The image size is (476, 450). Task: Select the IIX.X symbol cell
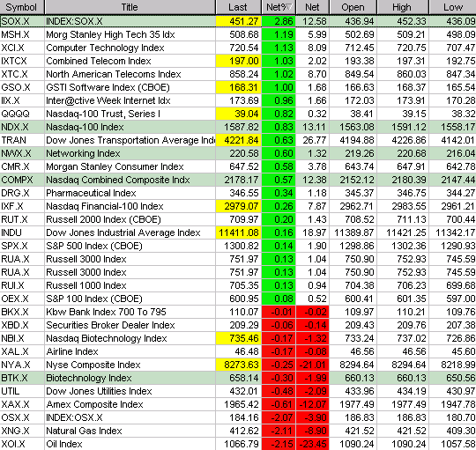coord(22,100)
